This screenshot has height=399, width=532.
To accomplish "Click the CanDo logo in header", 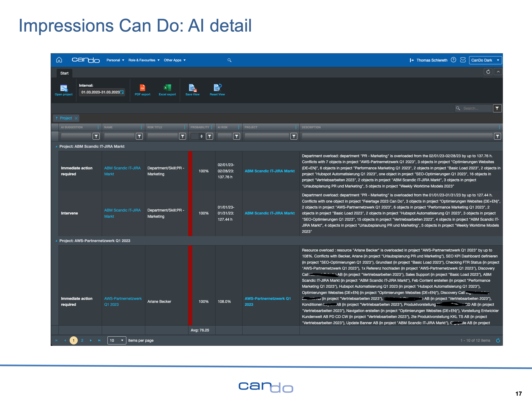I will [86, 60].
